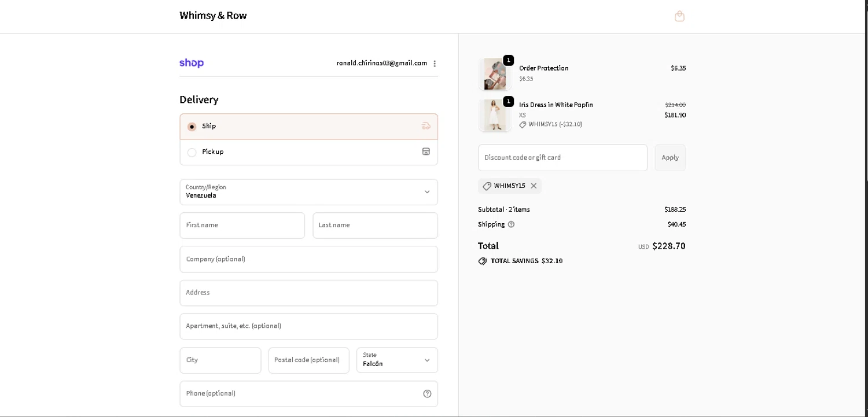Viewport: 868px width, 417px height.
Task: Click the Address input field
Action: tap(308, 293)
